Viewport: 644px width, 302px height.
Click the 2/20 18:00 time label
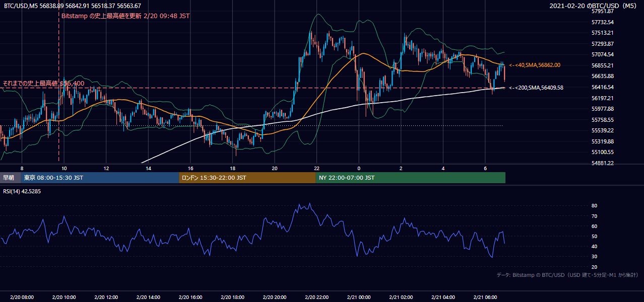coord(232,297)
